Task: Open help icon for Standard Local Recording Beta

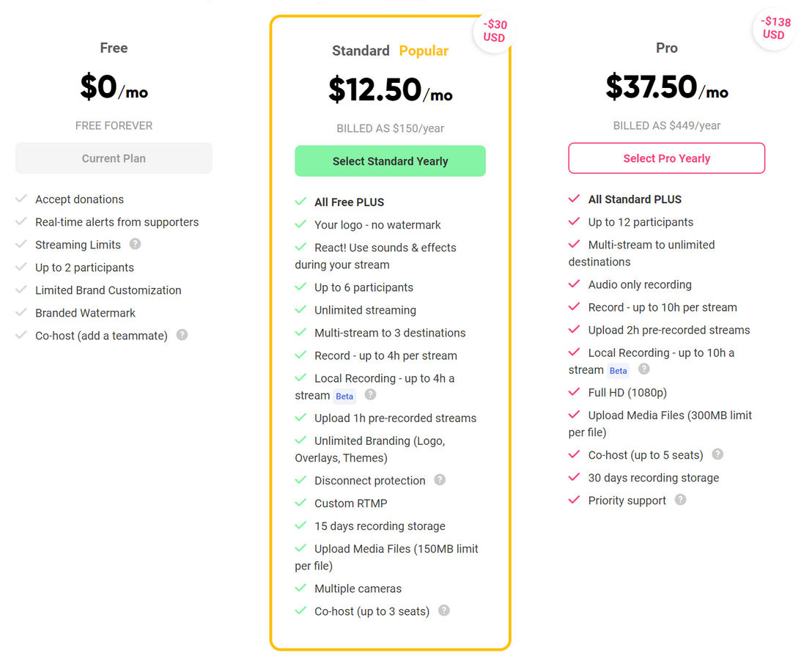Action: coord(370,395)
